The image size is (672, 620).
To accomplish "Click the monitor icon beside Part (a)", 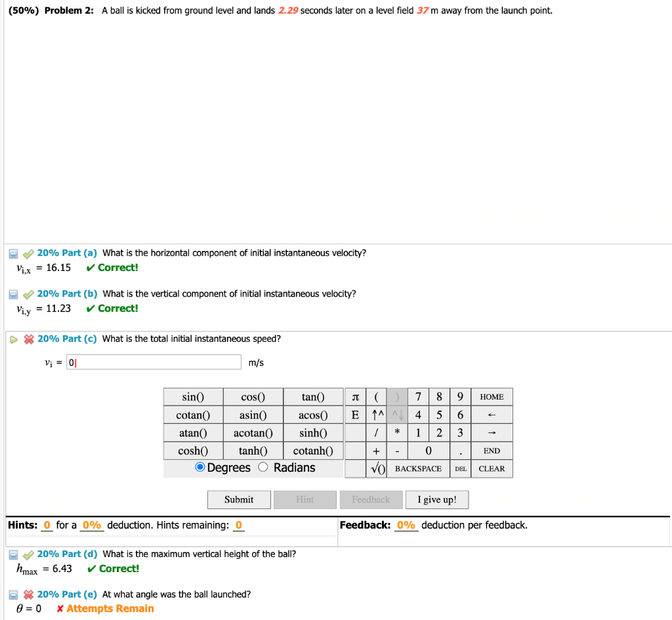I will point(12,253).
